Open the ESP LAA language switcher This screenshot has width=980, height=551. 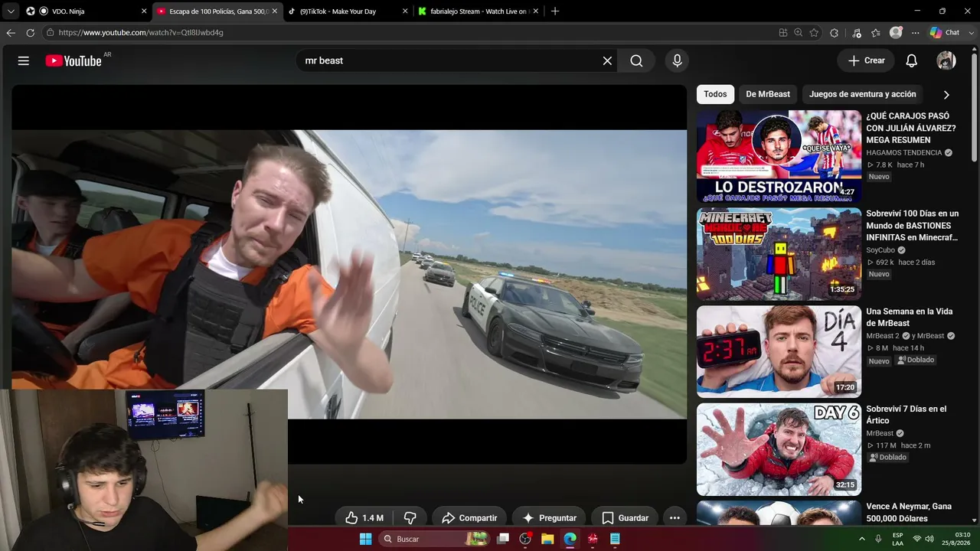897,539
